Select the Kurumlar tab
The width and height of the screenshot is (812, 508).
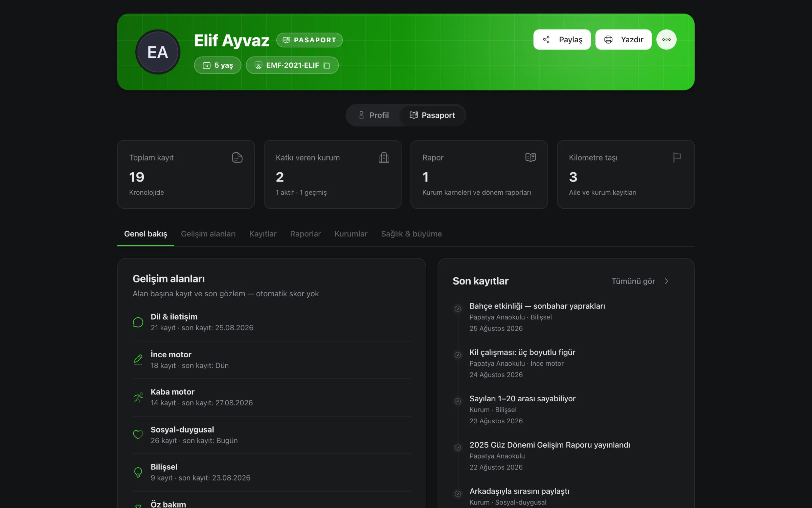pos(351,234)
